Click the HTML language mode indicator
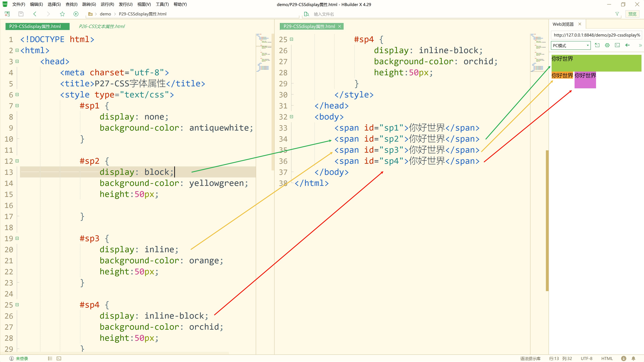This screenshot has width=644, height=362. tap(607, 358)
